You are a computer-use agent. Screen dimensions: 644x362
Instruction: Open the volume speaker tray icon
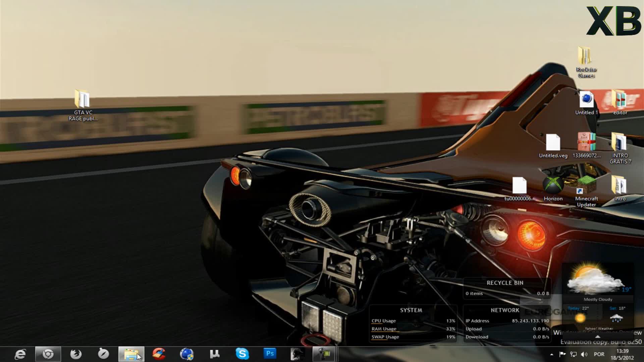(x=584, y=354)
